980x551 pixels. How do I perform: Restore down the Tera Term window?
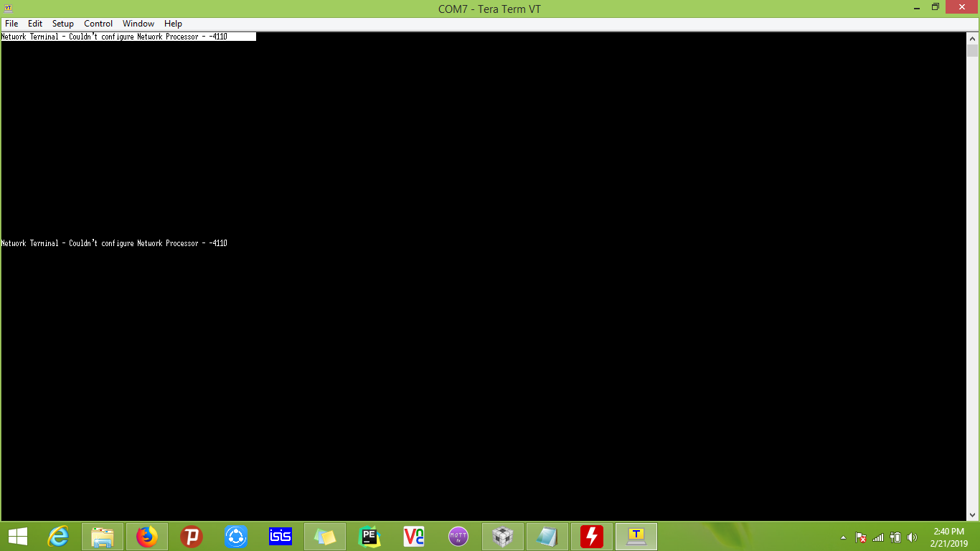point(936,7)
